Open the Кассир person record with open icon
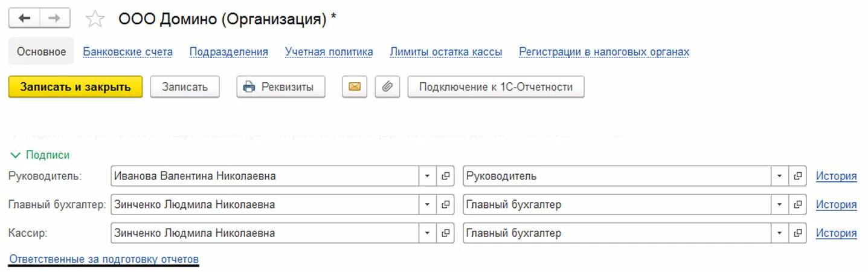This screenshot has height=272, width=868. [446, 233]
